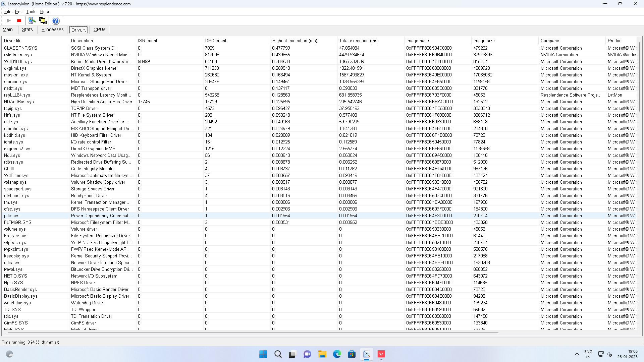
Task: Open Task View from the taskbar
Action: click(292, 354)
